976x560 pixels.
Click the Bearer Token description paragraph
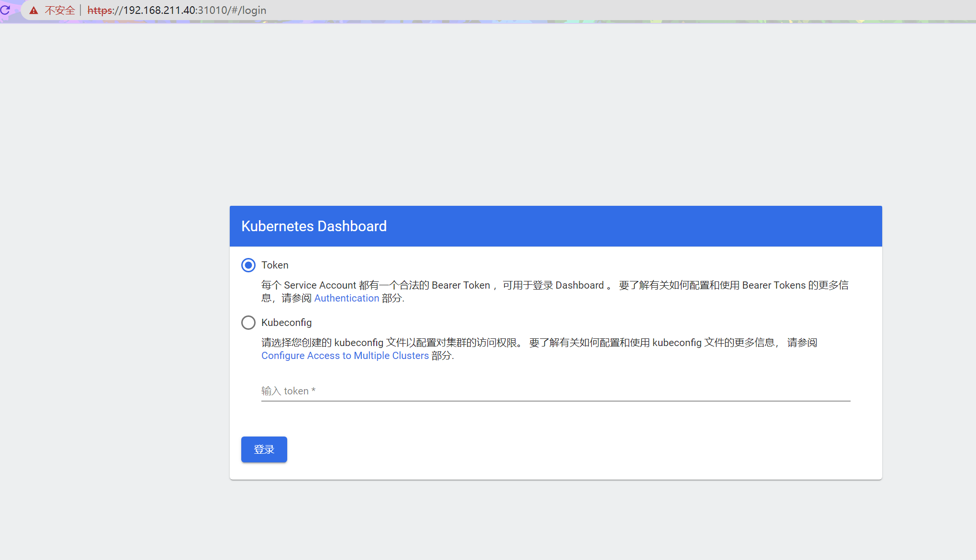click(555, 291)
